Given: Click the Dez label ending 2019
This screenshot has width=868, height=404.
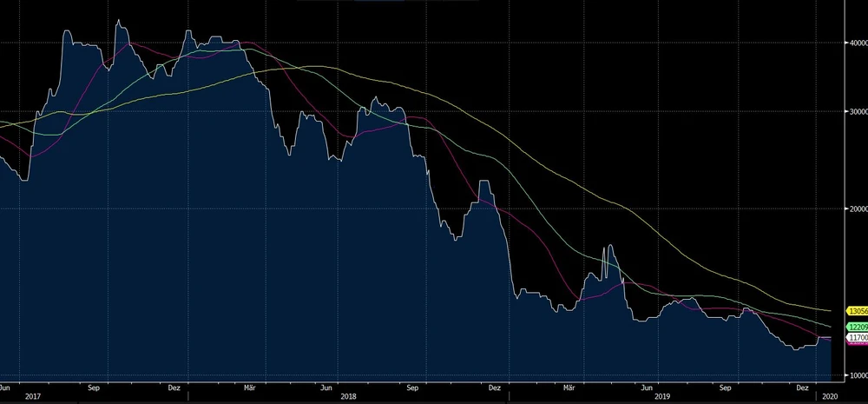Looking at the screenshot, I should 803,387.
